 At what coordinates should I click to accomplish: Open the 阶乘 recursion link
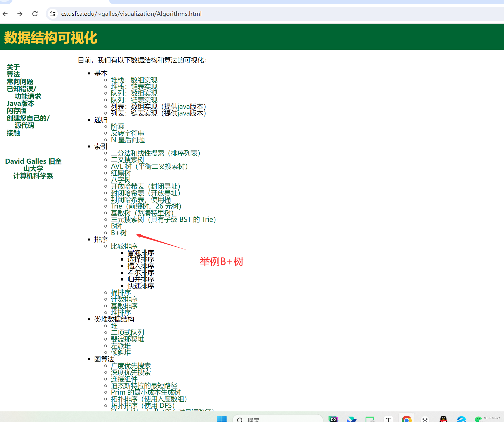[118, 127]
